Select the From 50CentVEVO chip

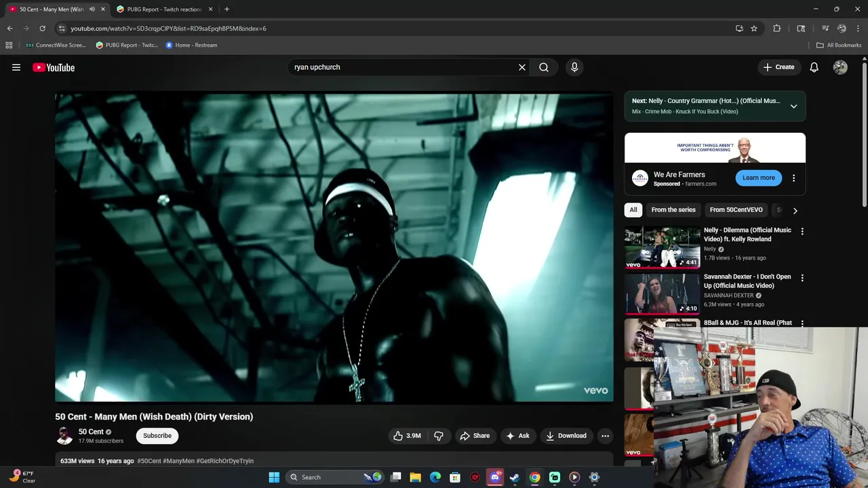(x=736, y=210)
